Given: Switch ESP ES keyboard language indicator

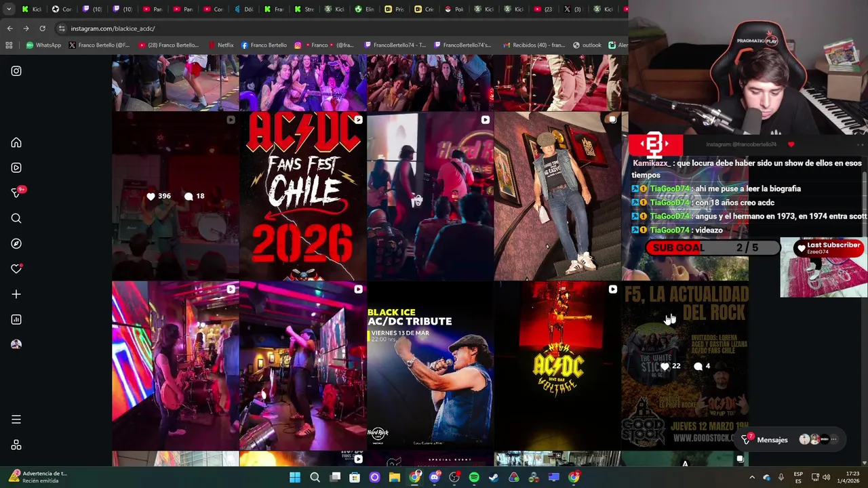Looking at the screenshot, I should [798, 477].
